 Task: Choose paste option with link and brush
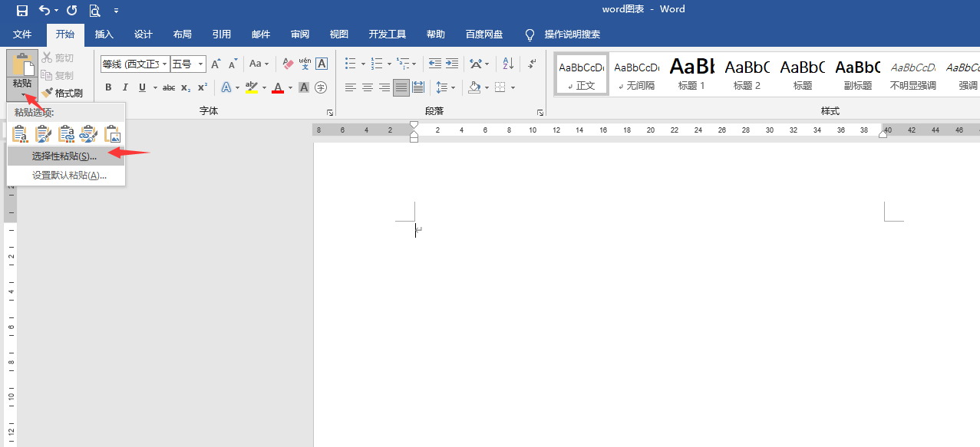89,134
